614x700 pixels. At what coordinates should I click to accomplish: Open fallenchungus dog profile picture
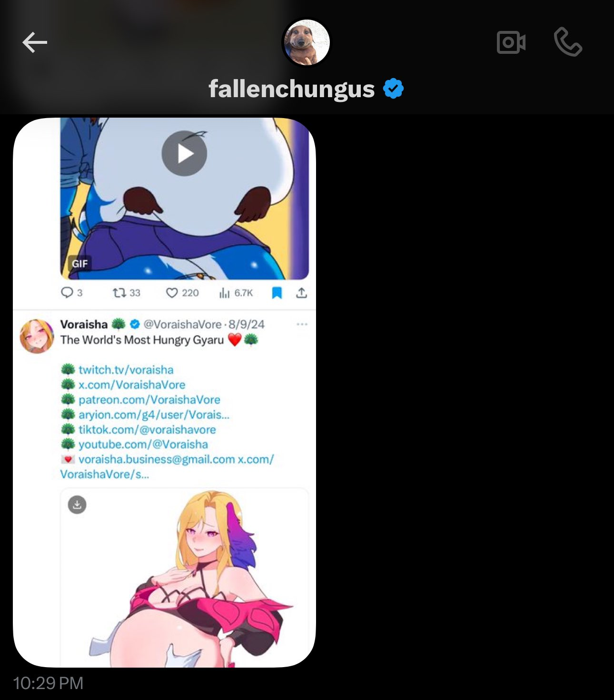pyautogui.click(x=307, y=42)
